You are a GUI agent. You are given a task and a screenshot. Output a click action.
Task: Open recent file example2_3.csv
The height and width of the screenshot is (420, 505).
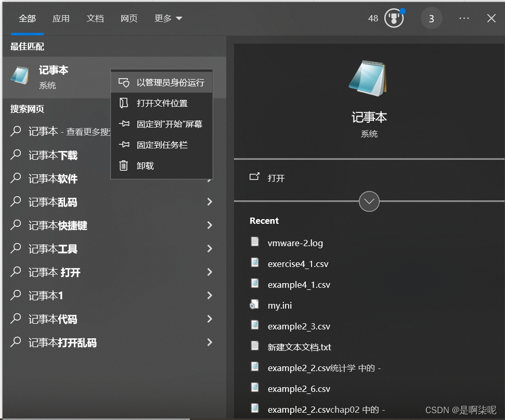(x=299, y=326)
